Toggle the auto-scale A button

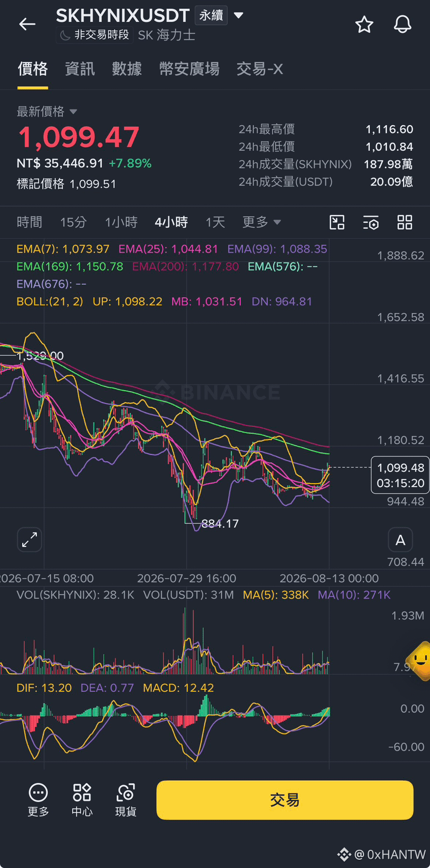click(400, 540)
